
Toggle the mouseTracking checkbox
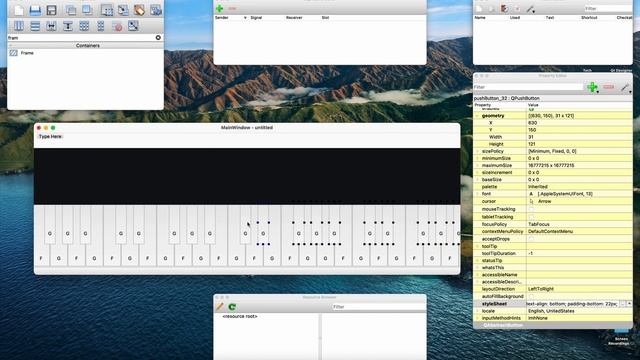coord(531,209)
